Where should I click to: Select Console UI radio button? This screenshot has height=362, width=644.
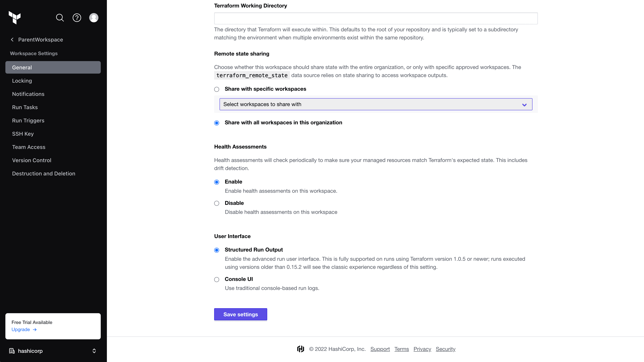(x=217, y=279)
